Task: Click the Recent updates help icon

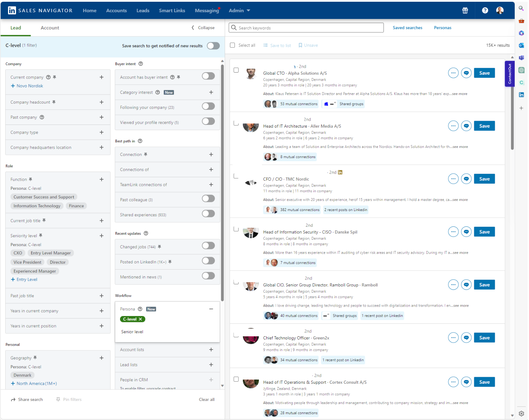Action: 146,233
